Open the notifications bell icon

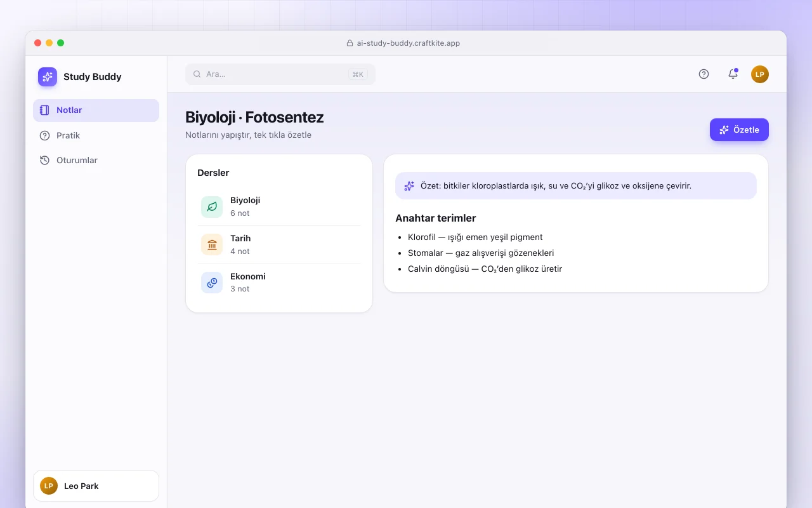click(733, 74)
